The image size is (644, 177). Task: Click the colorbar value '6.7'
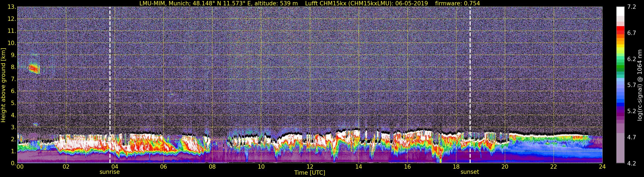(632, 33)
